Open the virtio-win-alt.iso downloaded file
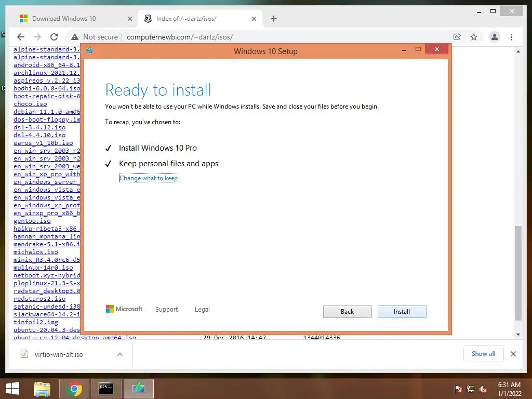 [58, 354]
